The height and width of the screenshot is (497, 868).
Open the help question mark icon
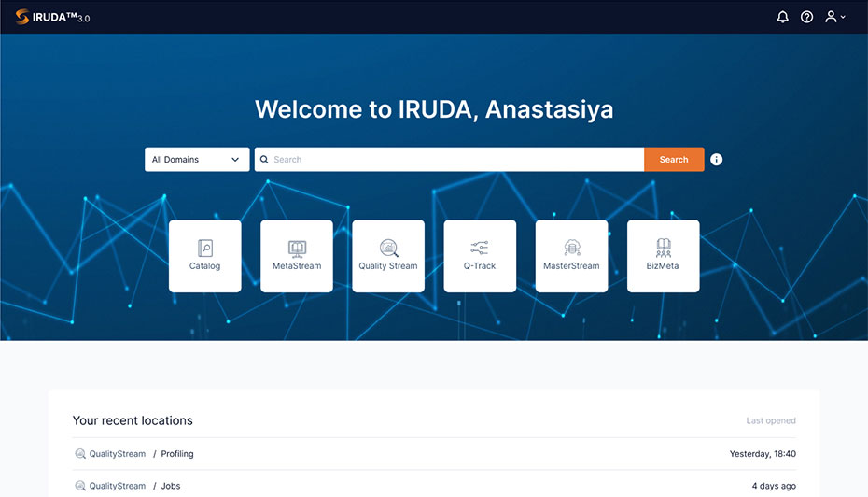click(x=806, y=17)
